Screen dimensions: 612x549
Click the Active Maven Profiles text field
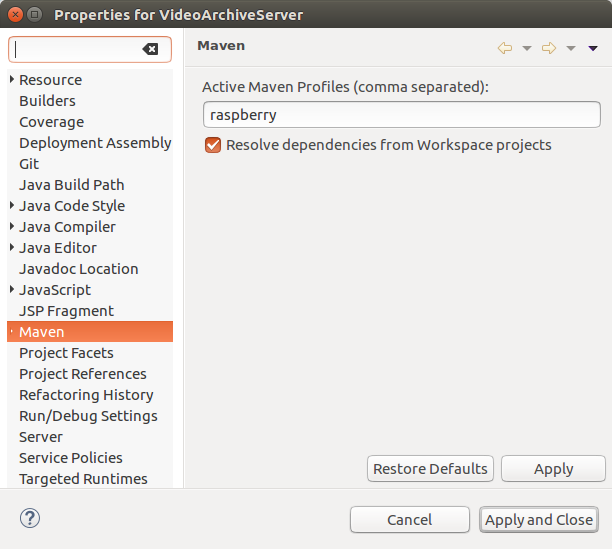pyautogui.click(x=400, y=115)
